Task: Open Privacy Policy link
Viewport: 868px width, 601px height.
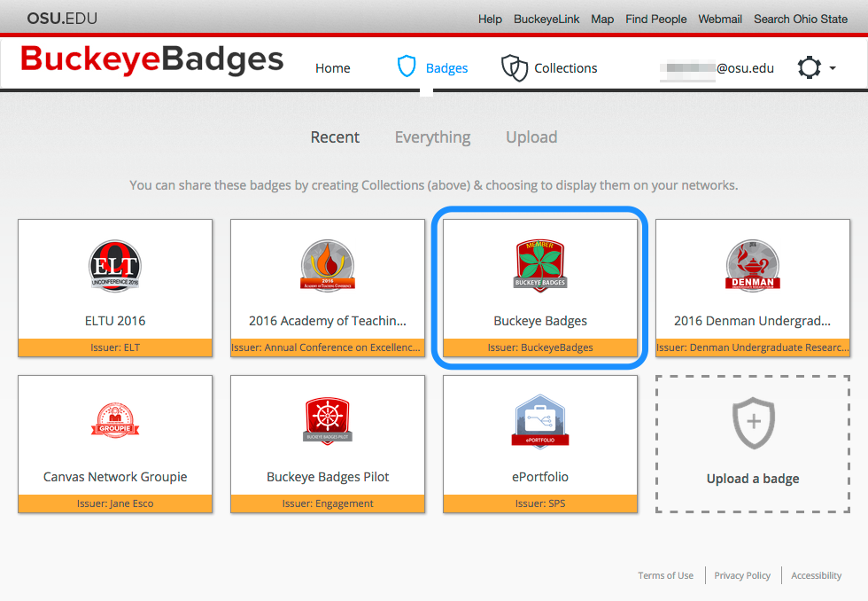Action: (742, 575)
